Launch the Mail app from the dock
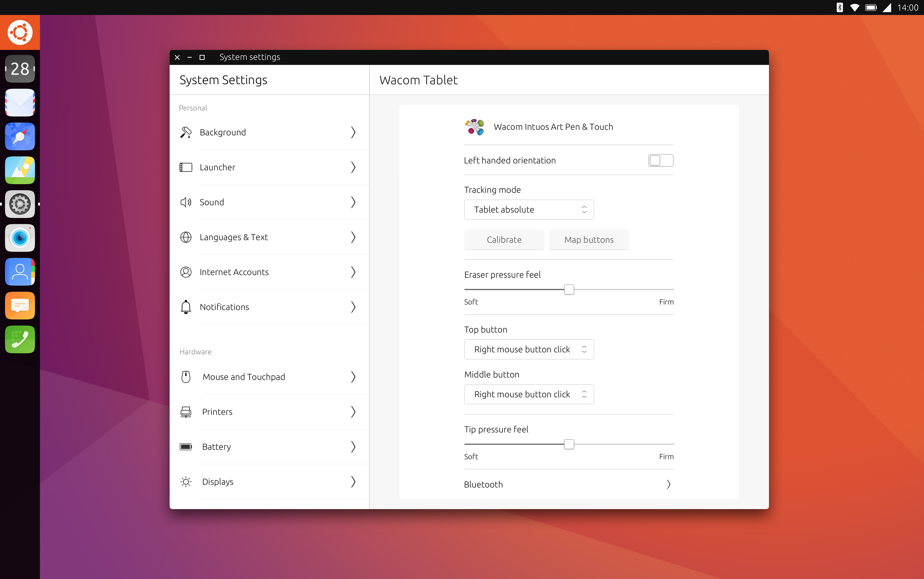This screenshot has height=579, width=924. click(20, 103)
